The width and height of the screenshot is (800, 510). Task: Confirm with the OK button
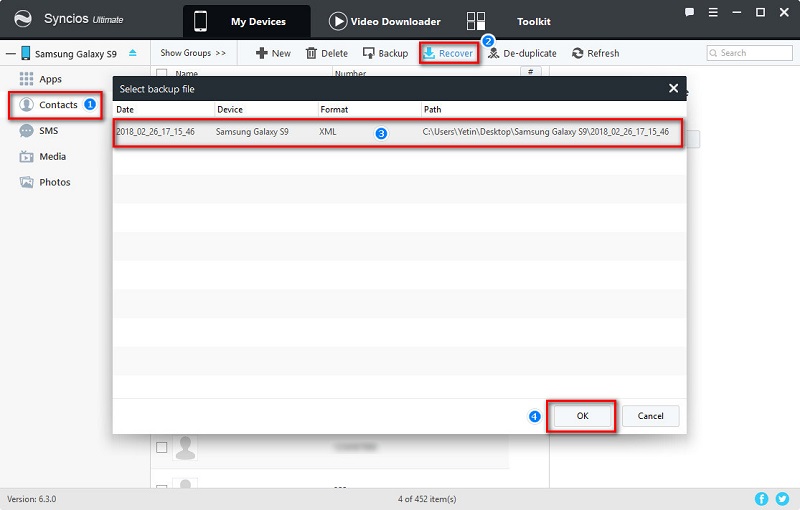tap(582, 416)
